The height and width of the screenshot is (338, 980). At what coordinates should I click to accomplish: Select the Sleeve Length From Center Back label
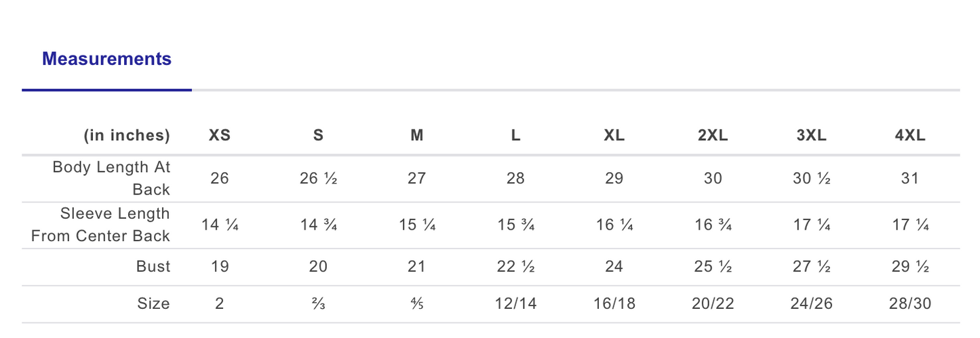(x=111, y=225)
